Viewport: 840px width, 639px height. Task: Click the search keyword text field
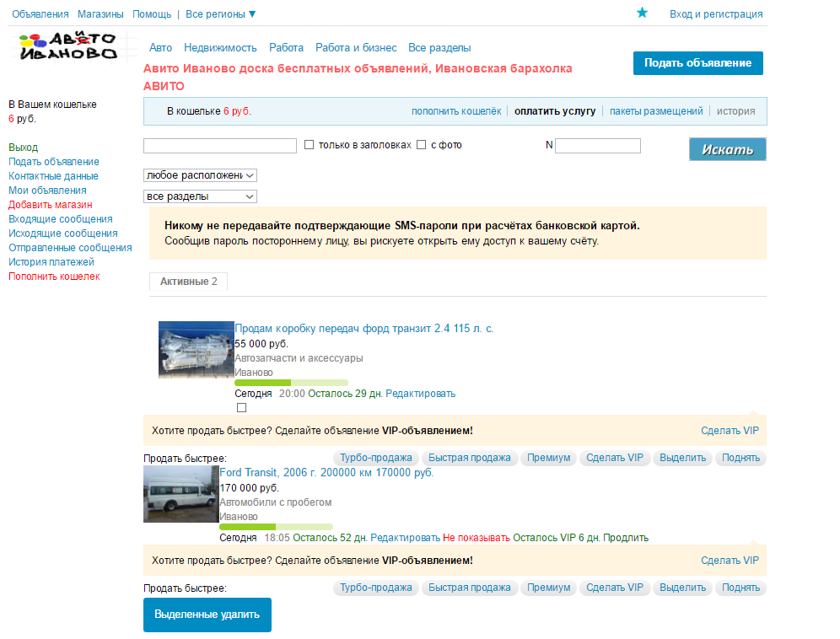click(220, 146)
